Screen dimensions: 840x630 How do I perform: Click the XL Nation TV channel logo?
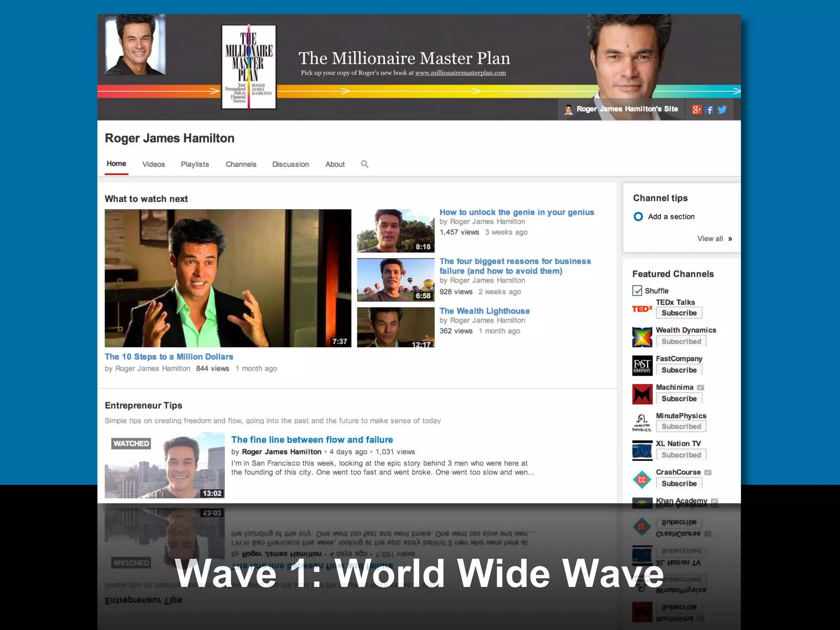pos(642,451)
